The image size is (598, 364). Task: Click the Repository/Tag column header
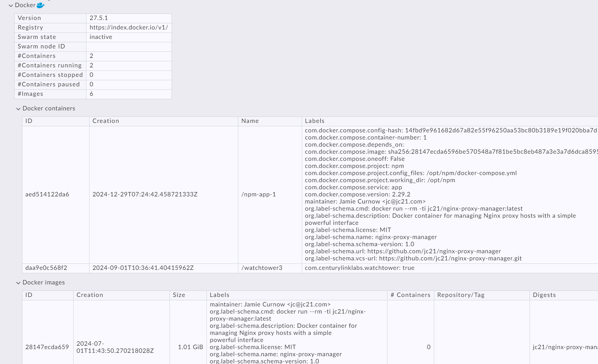click(x=461, y=295)
